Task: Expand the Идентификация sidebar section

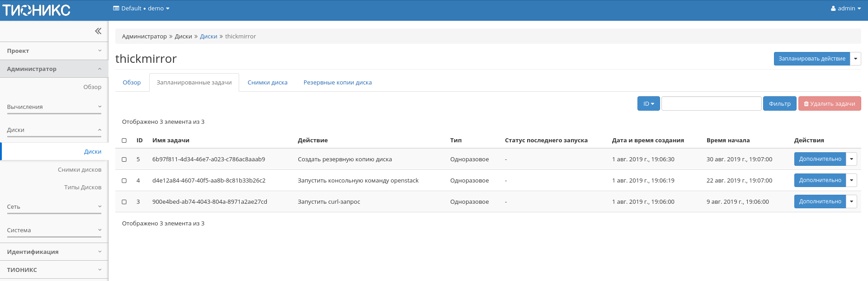Action: 54,252
